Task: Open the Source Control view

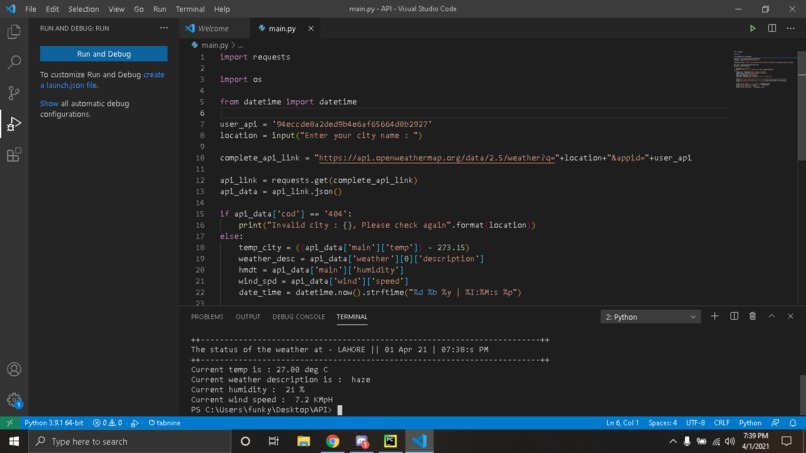Action: pyautogui.click(x=14, y=93)
